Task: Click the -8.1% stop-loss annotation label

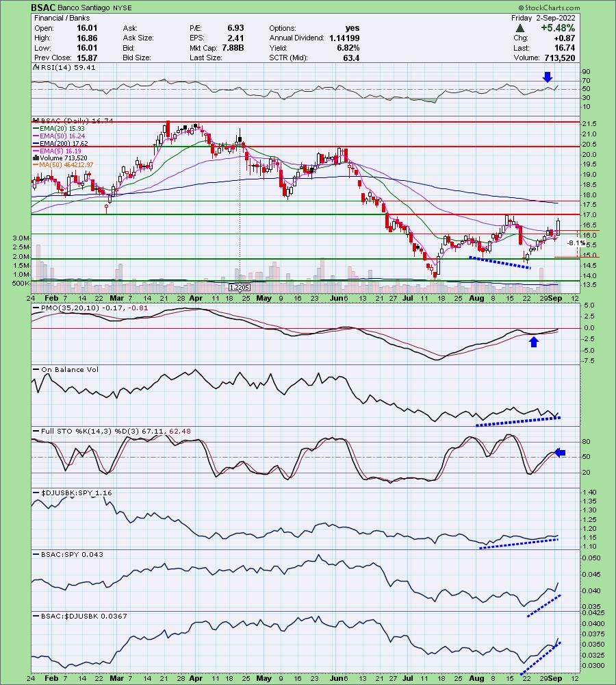Action: click(x=576, y=243)
